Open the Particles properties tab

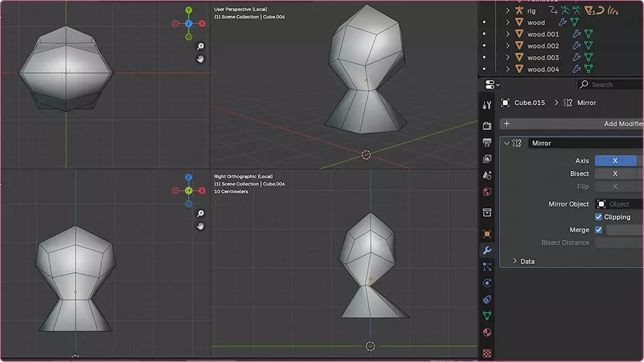[487, 266]
